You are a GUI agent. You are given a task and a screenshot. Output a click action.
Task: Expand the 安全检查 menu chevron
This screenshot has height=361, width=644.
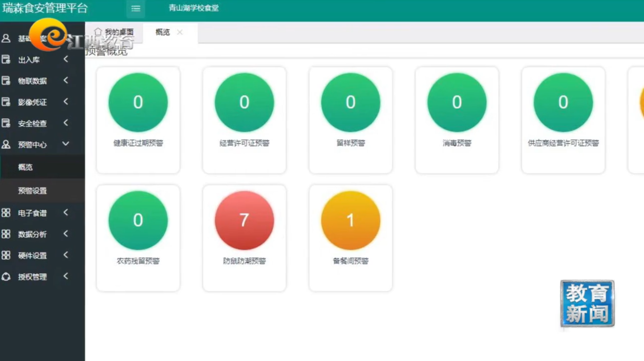click(66, 123)
